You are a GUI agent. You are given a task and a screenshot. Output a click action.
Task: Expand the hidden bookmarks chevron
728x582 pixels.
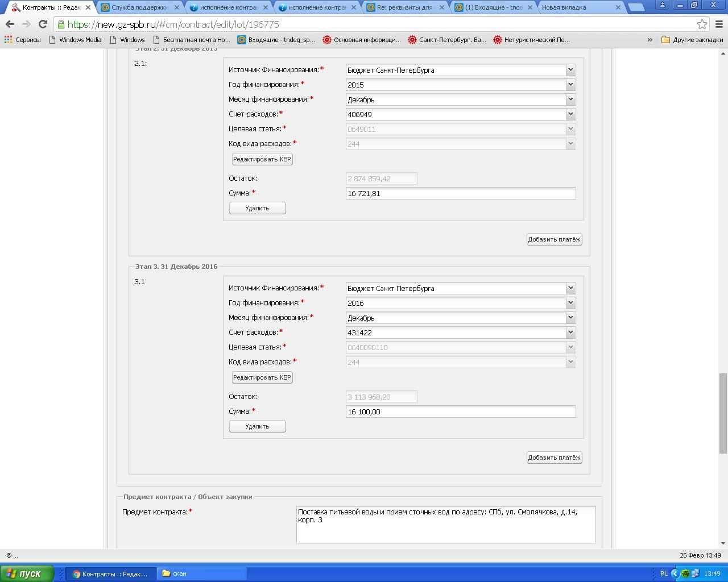pos(650,40)
